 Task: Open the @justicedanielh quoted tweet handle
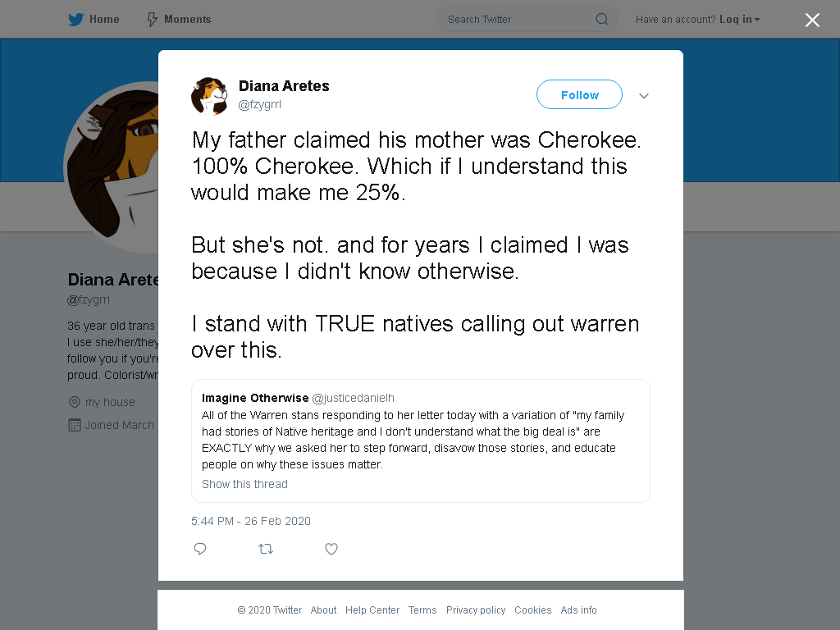(353, 398)
